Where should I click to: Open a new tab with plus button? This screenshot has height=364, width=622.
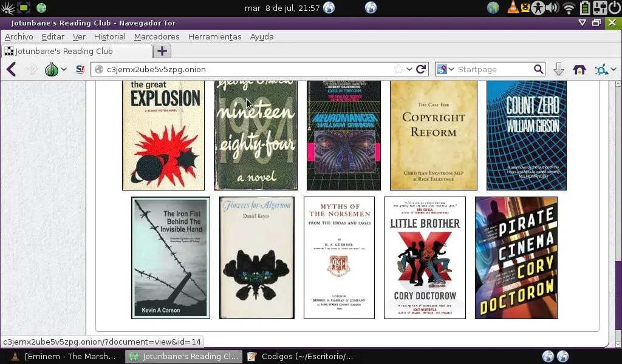point(162,51)
